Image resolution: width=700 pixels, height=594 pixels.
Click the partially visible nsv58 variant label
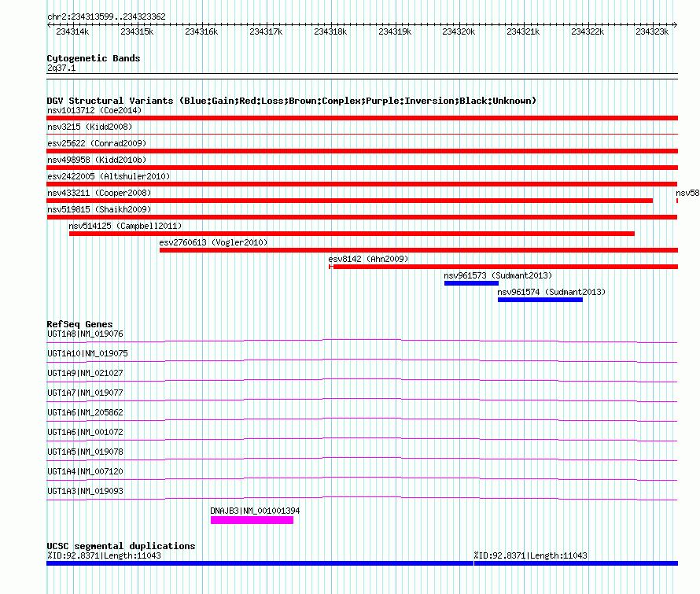click(x=687, y=193)
